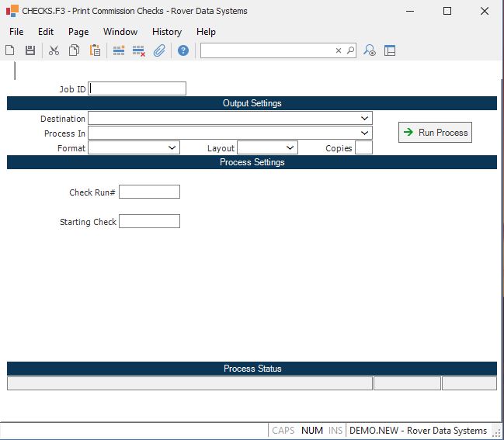
Task: Open the History menu
Action: [166, 32]
